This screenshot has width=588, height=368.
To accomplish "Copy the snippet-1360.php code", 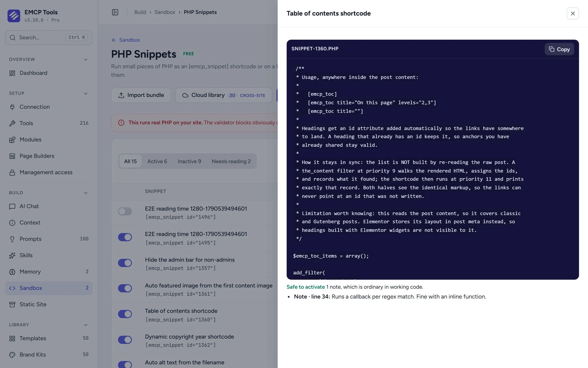I will point(559,49).
